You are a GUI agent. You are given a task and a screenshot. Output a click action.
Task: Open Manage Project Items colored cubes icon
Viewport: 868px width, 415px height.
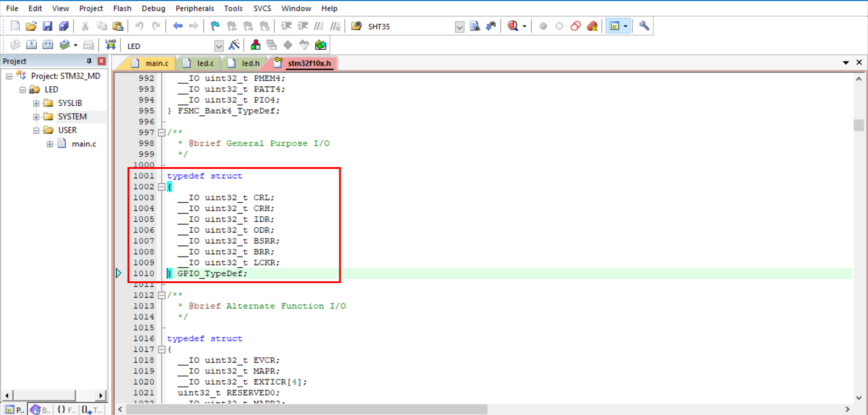point(255,45)
